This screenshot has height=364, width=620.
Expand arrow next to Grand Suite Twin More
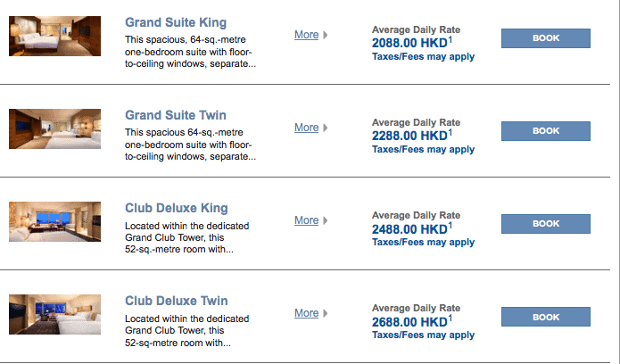(326, 128)
